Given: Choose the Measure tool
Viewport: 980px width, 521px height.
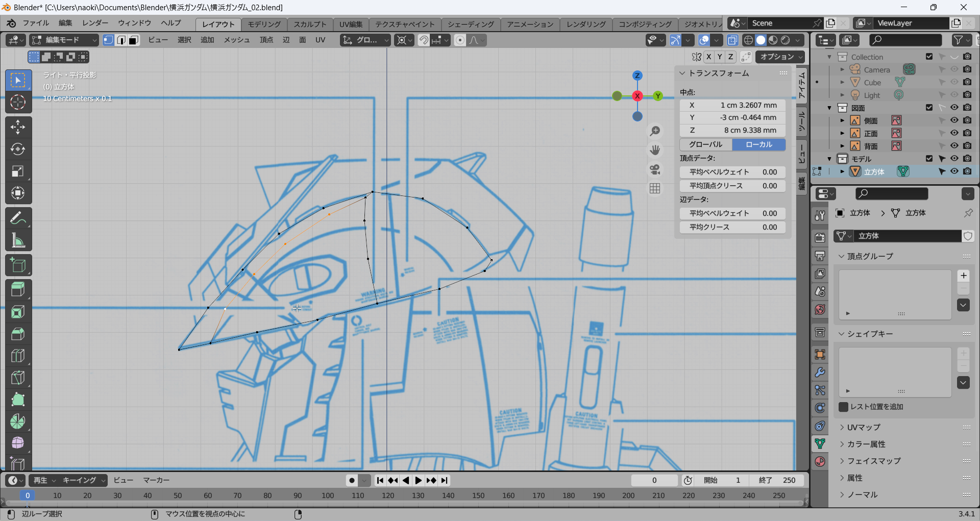Looking at the screenshot, I should pos(18,240).
